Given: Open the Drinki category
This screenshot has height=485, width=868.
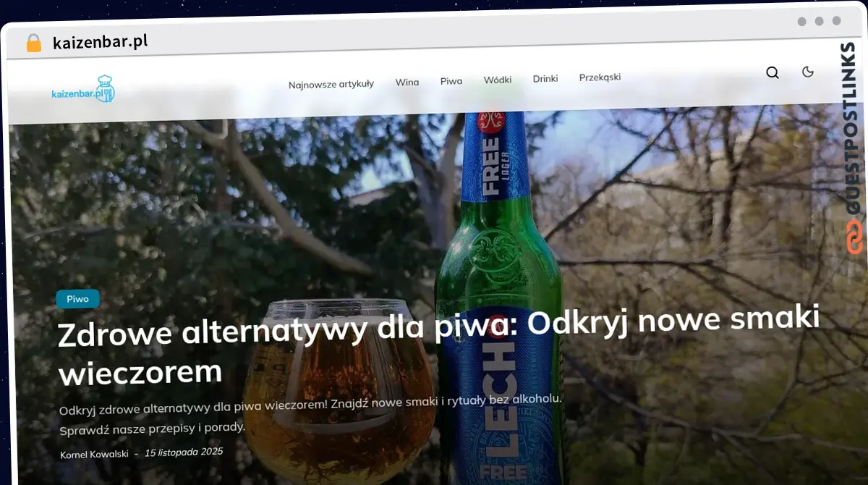Looking at the screenshot, I should [x=545, y=78].
